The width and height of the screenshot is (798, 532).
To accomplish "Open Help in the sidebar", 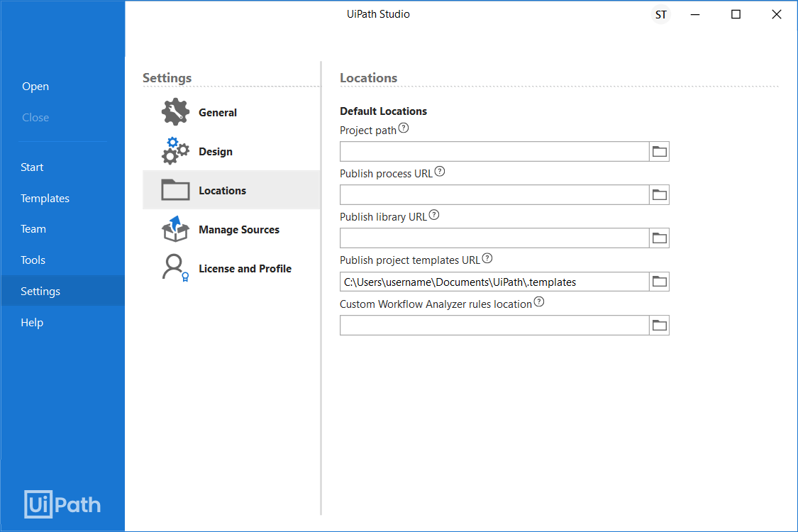I will (32, 322).
